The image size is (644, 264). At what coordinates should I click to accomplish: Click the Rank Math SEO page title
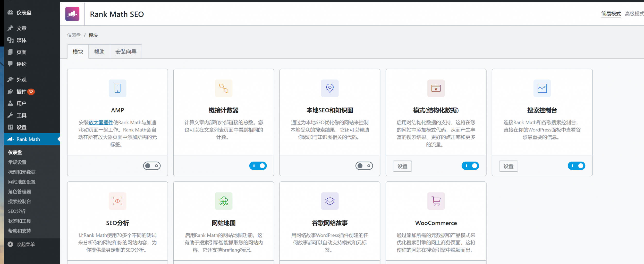tap(117, 14)
